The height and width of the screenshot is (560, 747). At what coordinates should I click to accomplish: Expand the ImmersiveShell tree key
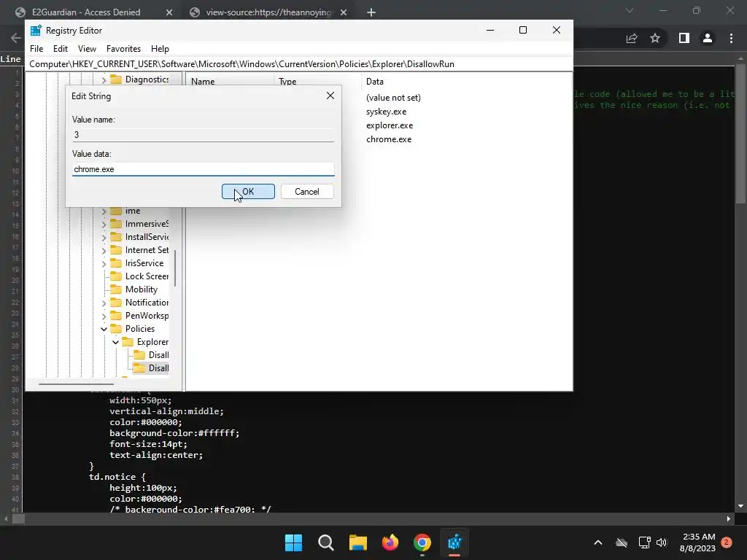coord(104,224)
